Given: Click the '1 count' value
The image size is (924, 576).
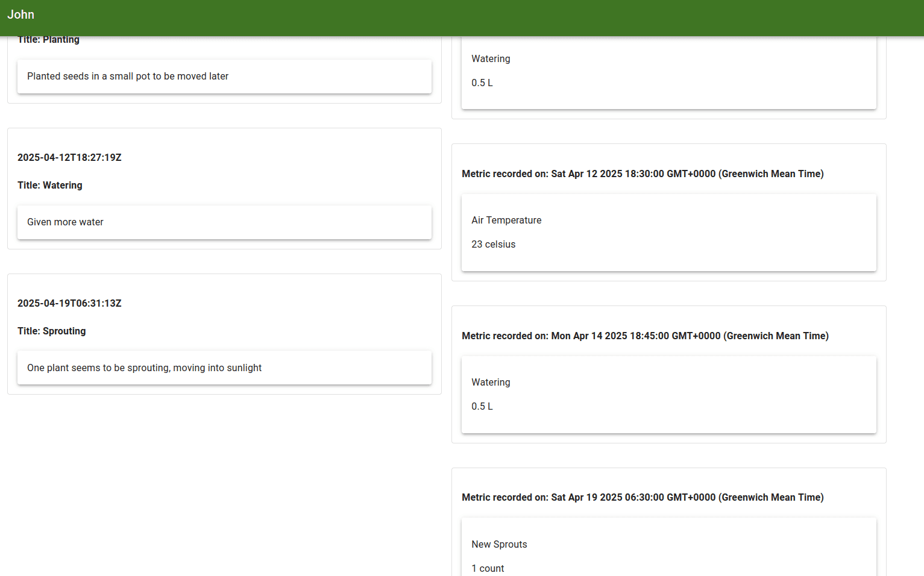Looking at the screenshot, I should click(x=488, y=568).
